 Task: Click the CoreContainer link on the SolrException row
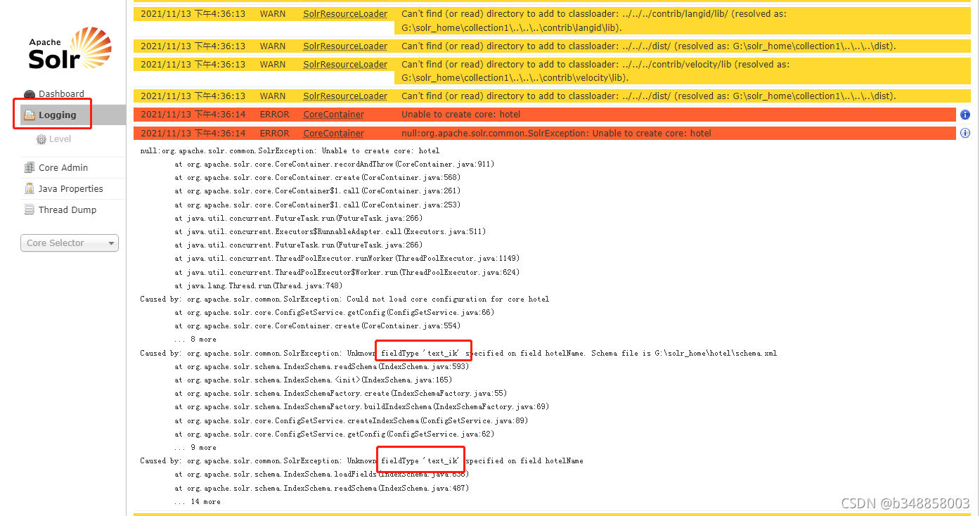click(x=333, y=133)
